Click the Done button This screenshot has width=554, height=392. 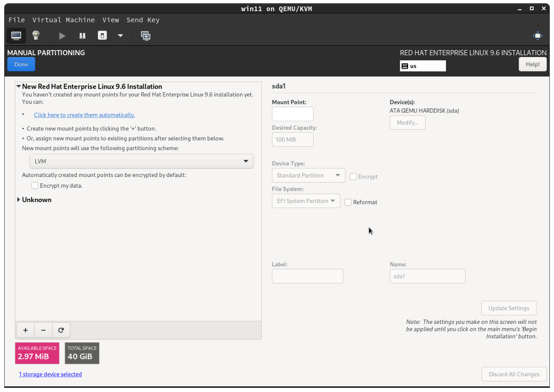coord(21,64)
